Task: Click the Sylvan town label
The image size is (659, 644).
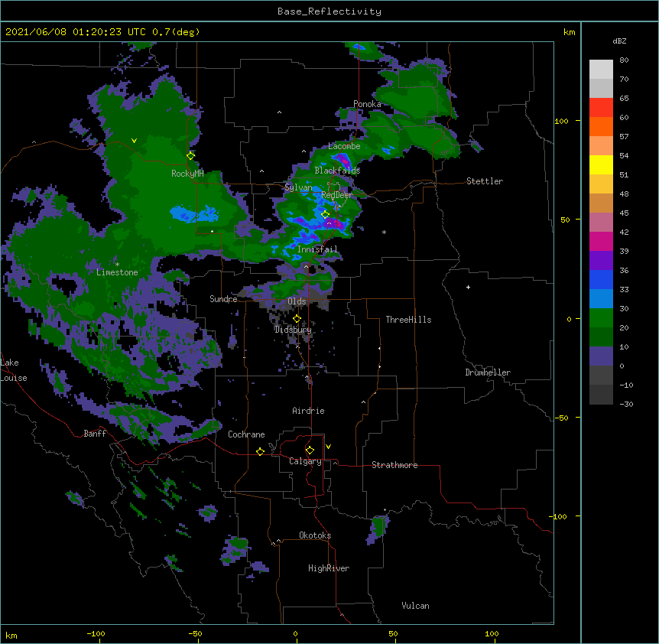Action: click(298, 187)
